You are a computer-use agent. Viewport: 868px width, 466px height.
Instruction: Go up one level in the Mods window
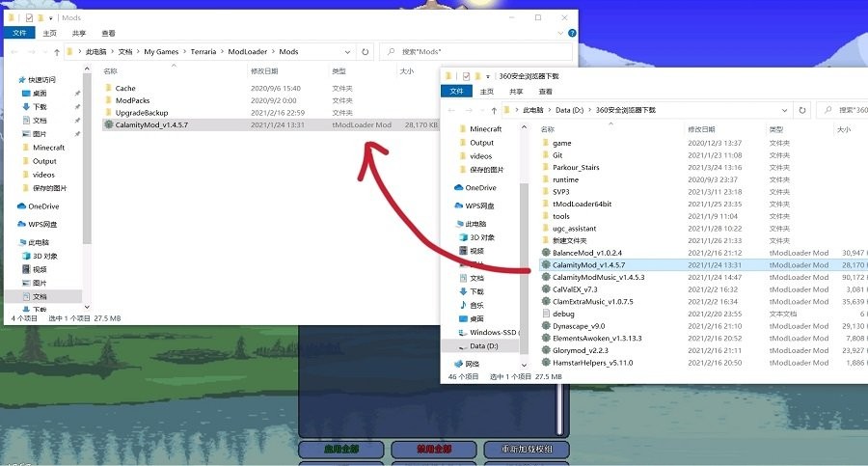click(x=57, y=52)
